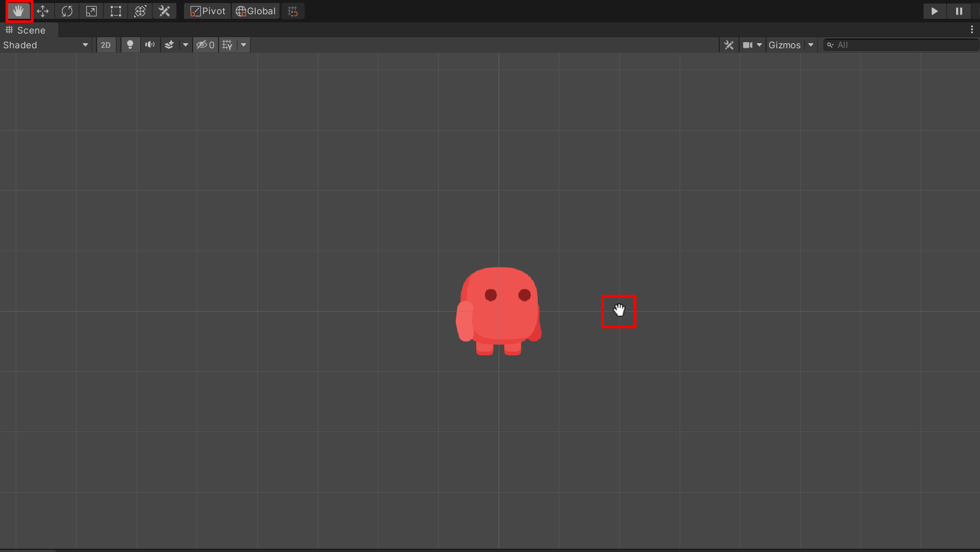This screenshot has height=552, width=980.
Task: Select the Hand tool
Action: coord(19,11)
